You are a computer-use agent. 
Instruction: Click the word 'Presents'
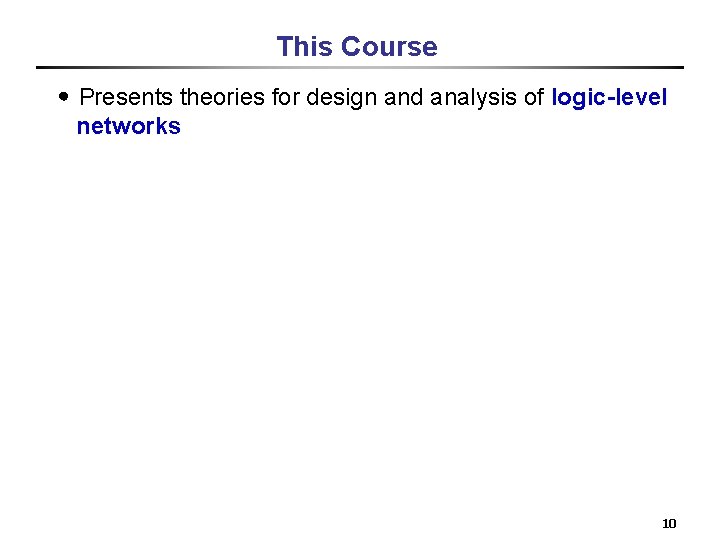click(126, 97)
